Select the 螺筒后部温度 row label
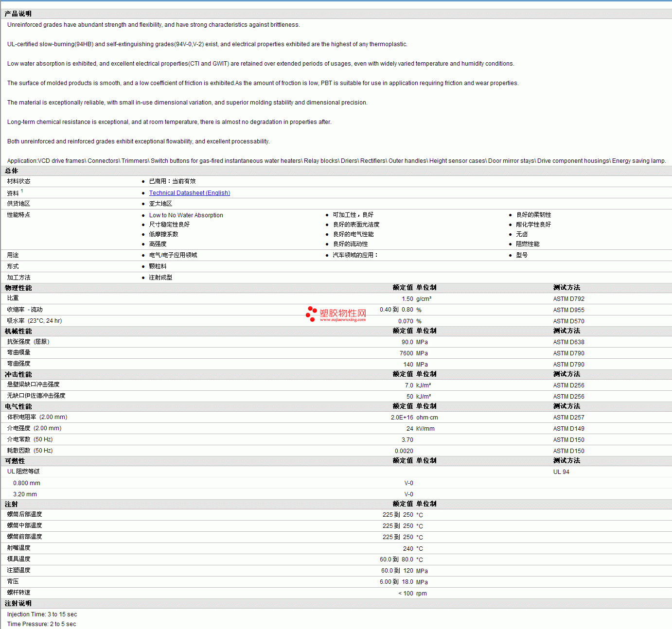The image size is (672, 629). pos(25,514)
